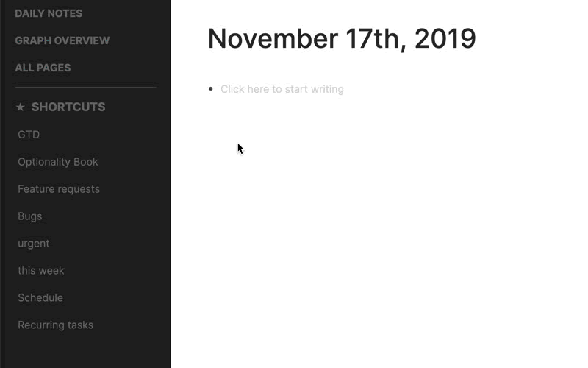Screen dimensions: 588x368
Task: Go to All Pages
Action: pos(43,68)
